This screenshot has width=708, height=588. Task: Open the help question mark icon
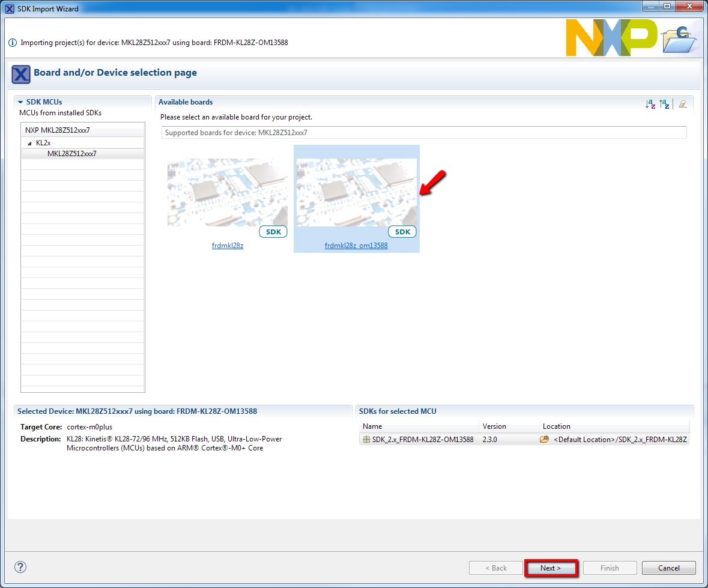[x=20, y=567]
